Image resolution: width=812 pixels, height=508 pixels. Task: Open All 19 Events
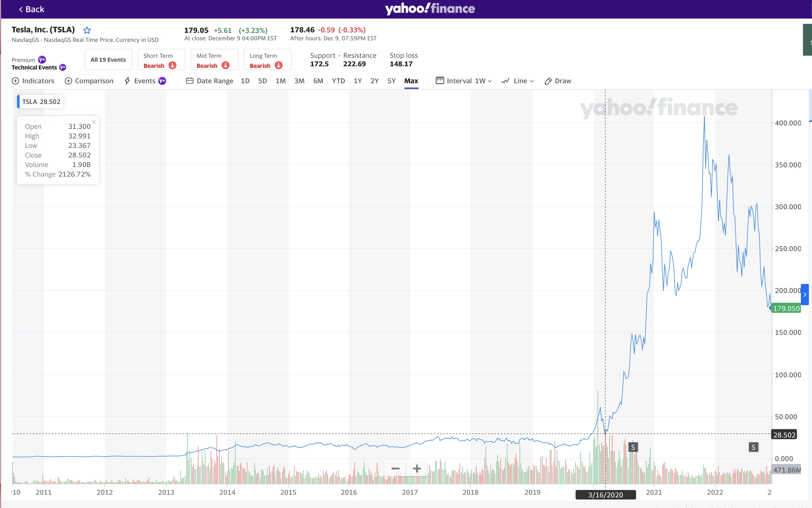pos(108,59)
